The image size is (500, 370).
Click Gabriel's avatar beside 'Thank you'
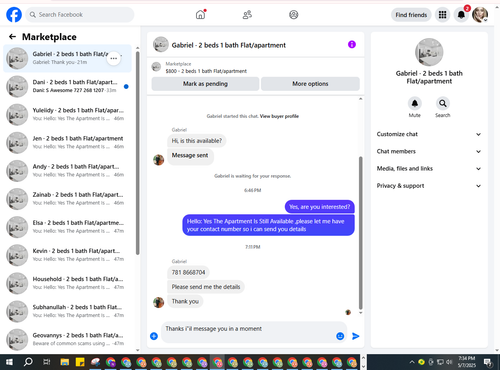pos(158,302)
